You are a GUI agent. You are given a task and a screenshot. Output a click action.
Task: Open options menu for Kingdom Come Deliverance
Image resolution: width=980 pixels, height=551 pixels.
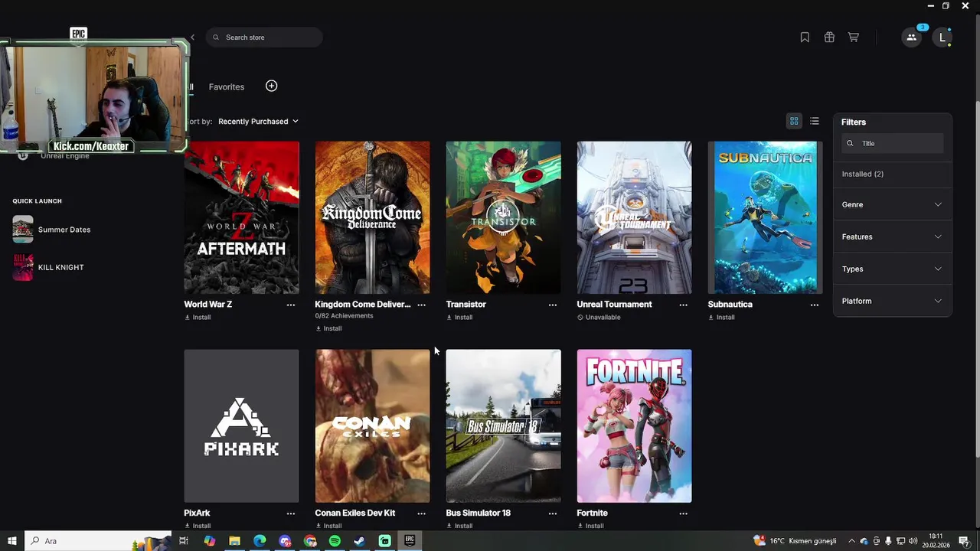tap(421, 305)
